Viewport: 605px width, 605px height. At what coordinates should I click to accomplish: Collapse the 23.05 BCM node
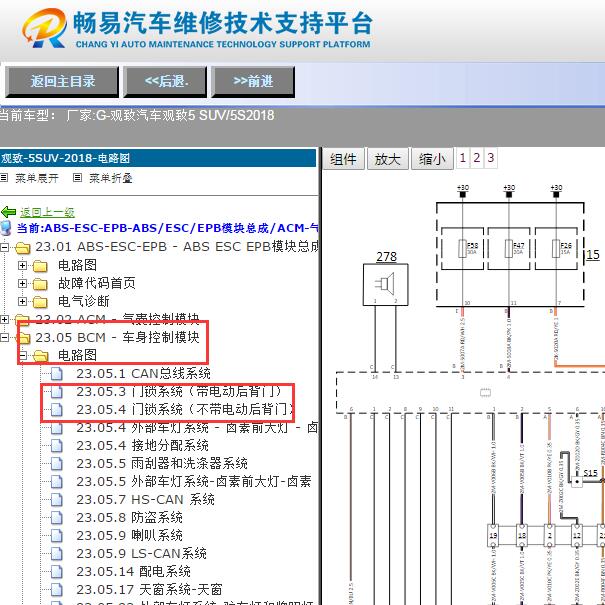click(4, 337)
